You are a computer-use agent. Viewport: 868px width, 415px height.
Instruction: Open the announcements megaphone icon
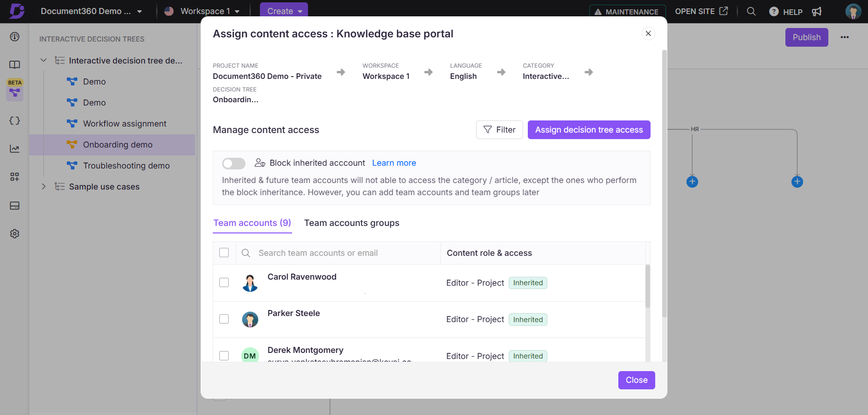pyautogui.click(x=817, y=11)
